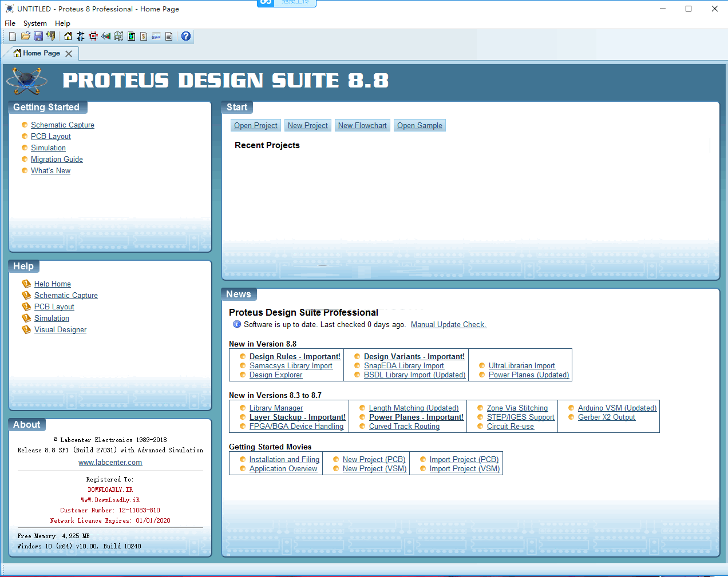Open the Gerber Viewer toolbar icon

point(118,36)
